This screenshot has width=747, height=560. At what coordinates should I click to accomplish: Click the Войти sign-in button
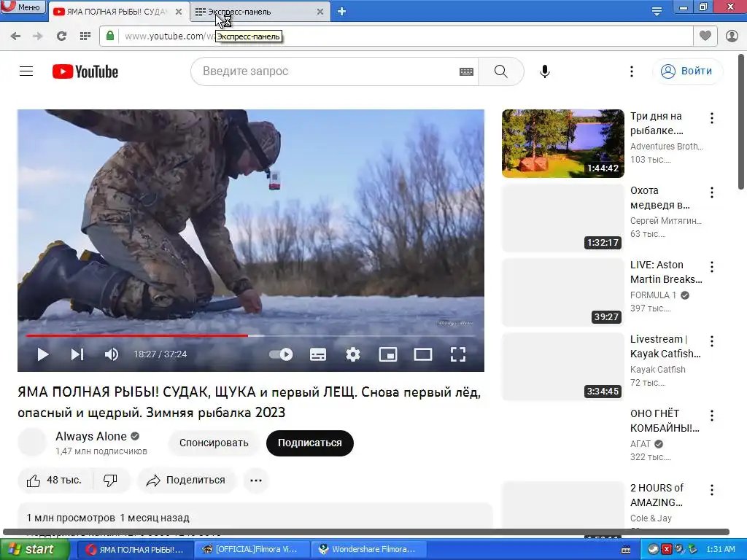tap(687, 71)
